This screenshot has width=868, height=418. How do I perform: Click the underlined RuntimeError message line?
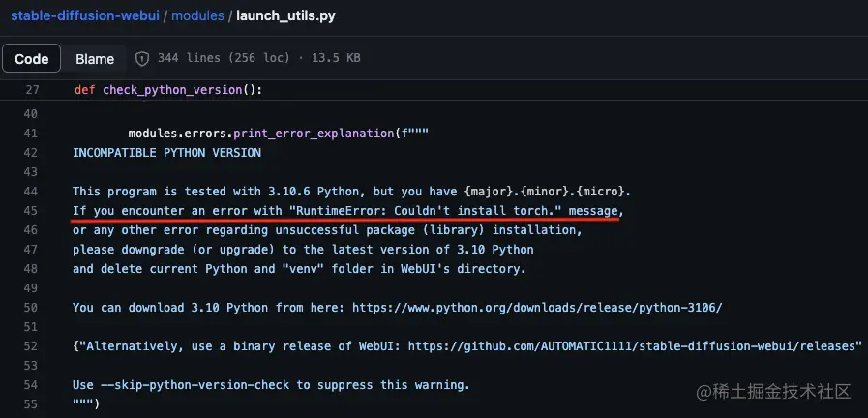pos(348,210)
